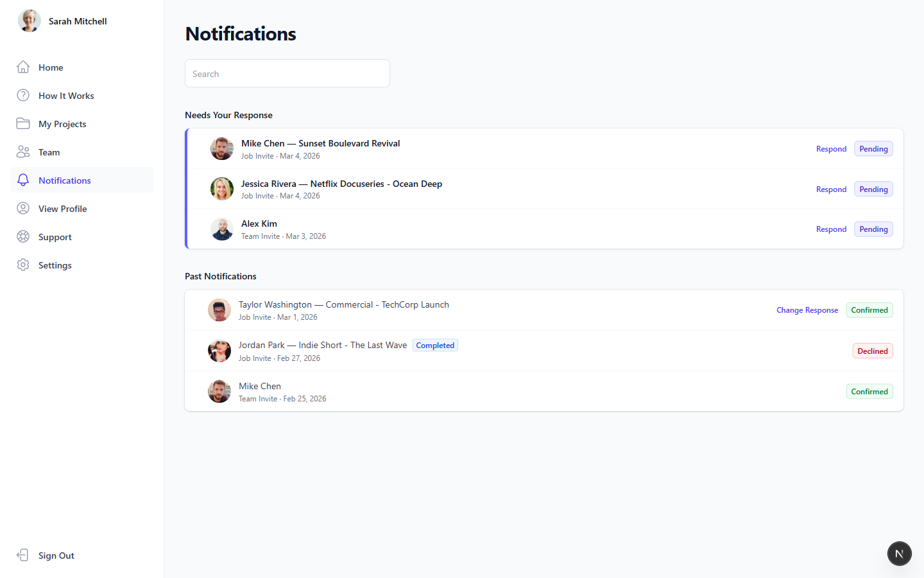Open the dark N floating button
The height and width of the screenshot is (578, 924).
899,553
